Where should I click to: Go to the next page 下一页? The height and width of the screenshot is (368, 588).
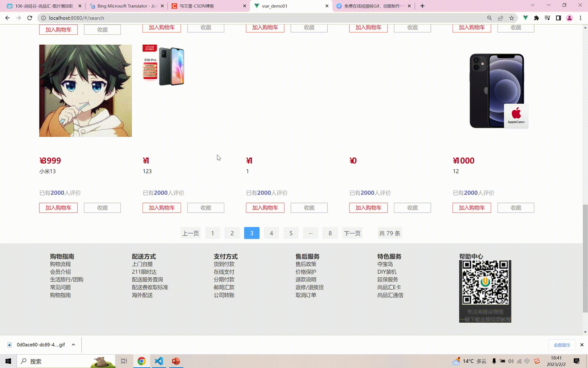[x=352, y=233]
